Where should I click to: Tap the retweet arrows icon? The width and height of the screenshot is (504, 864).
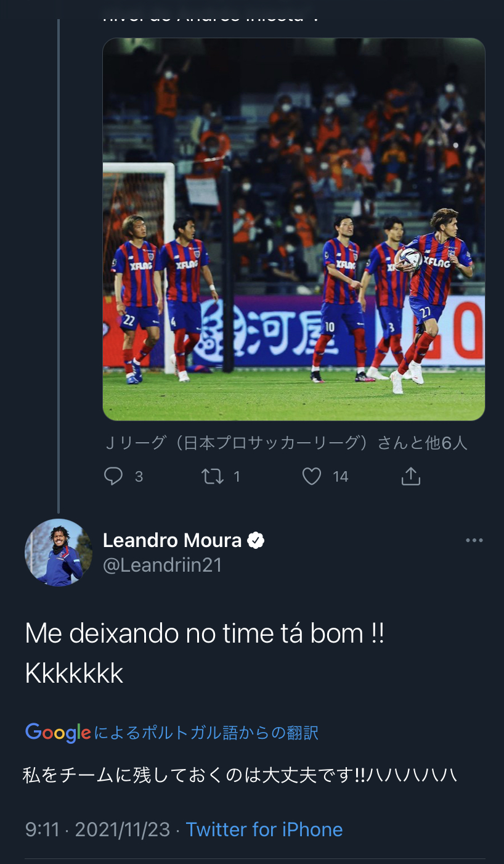click(213, 476)
